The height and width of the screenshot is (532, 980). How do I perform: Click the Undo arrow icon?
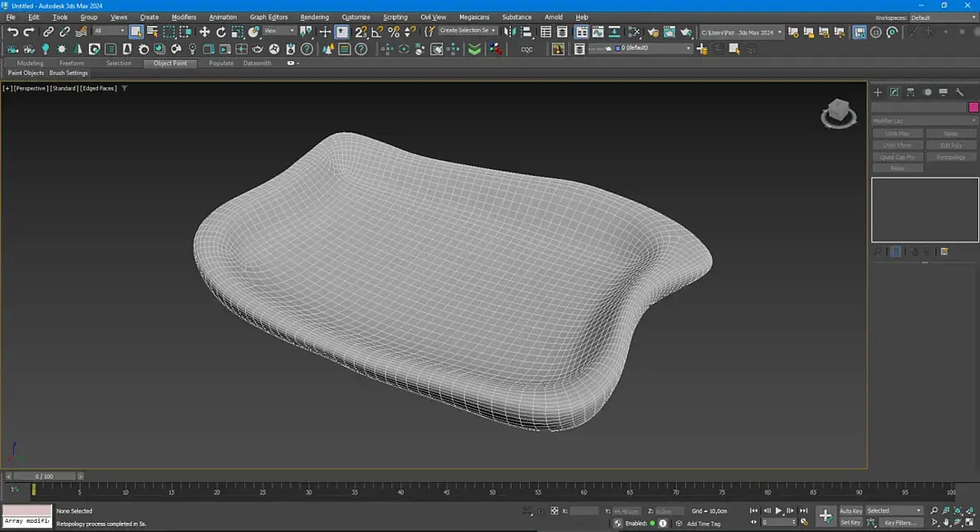[x=12, y=32]
